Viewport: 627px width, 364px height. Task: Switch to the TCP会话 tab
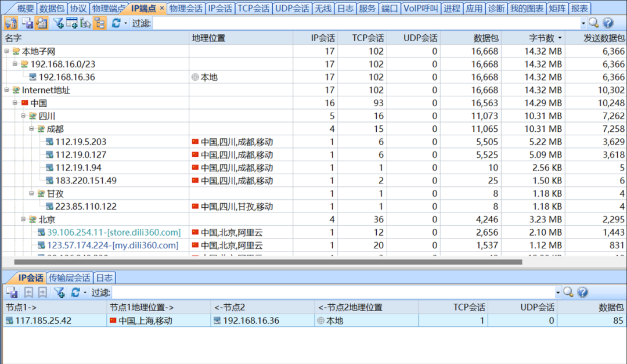point(253,8)
